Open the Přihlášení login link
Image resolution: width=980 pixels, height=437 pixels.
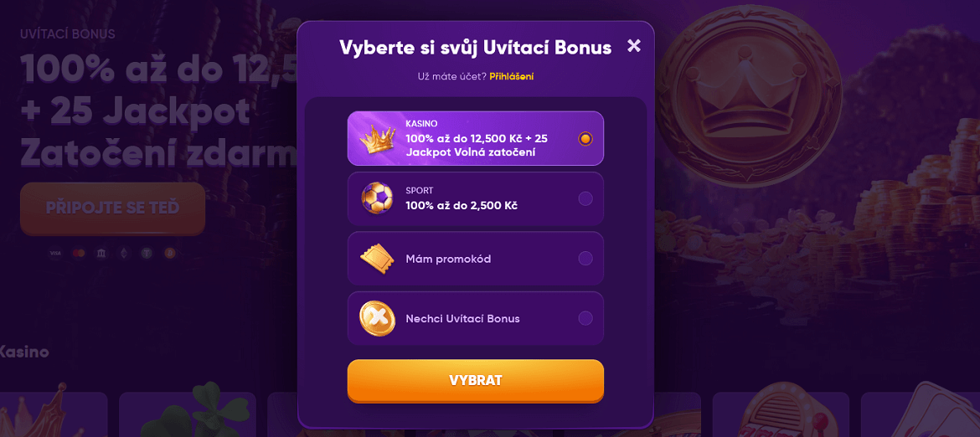(516, 76)
